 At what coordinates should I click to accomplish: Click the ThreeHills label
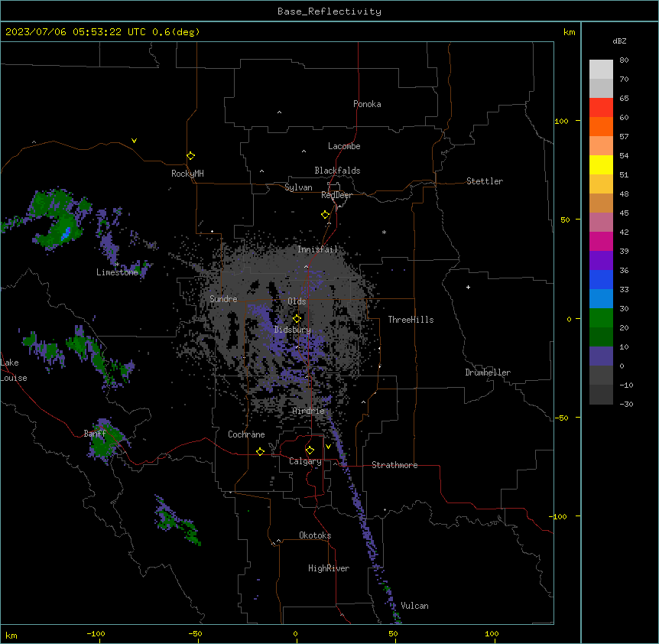(x=411, y=320)
